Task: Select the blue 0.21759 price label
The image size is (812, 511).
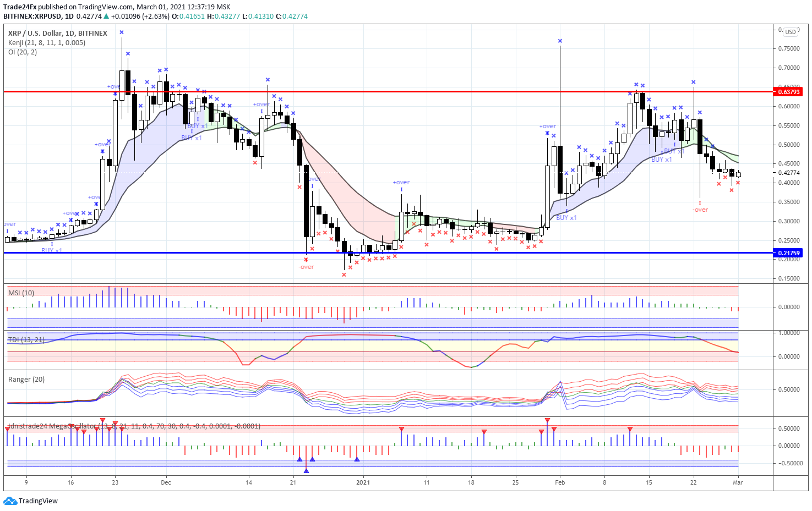Action: (x=788, y=253)
